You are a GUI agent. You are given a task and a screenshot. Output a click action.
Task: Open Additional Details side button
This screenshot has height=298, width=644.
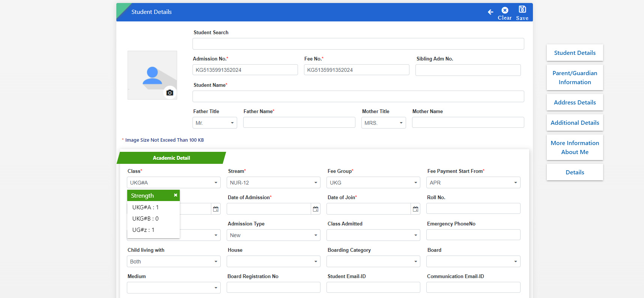(575, 123)
